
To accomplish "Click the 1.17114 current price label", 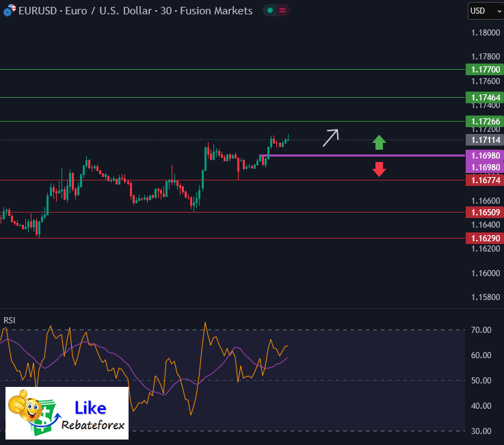I will pyautogui.click(x=485, y=139).
